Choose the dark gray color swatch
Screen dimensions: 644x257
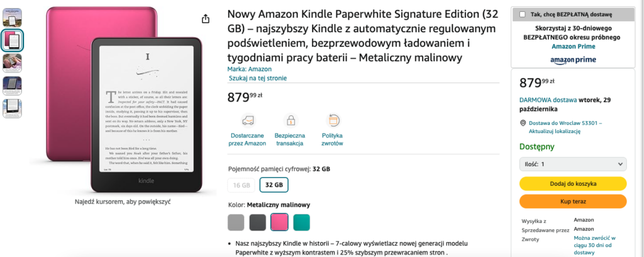257,222
